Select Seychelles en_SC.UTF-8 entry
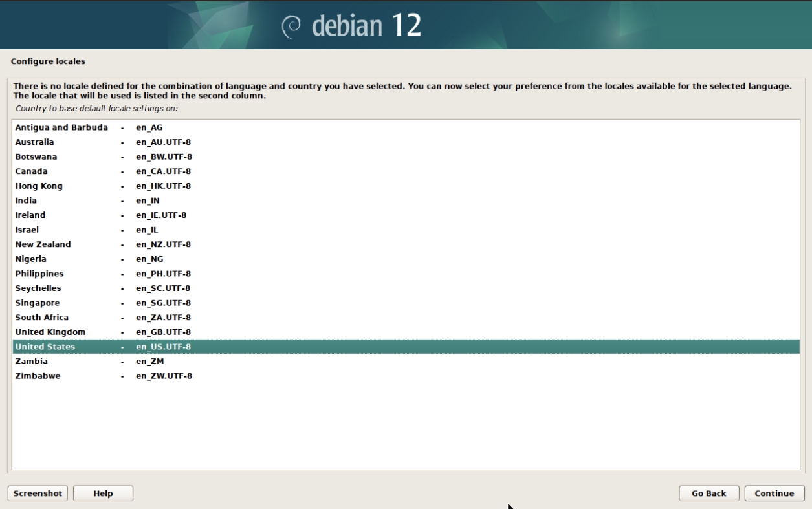 (x=406, y=288)
